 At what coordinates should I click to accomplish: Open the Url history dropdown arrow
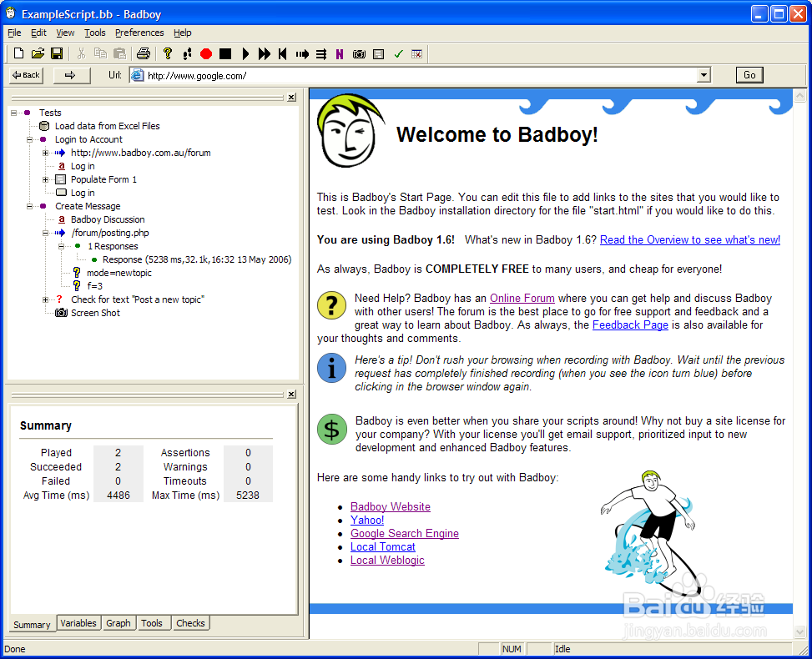click(704, 76)
